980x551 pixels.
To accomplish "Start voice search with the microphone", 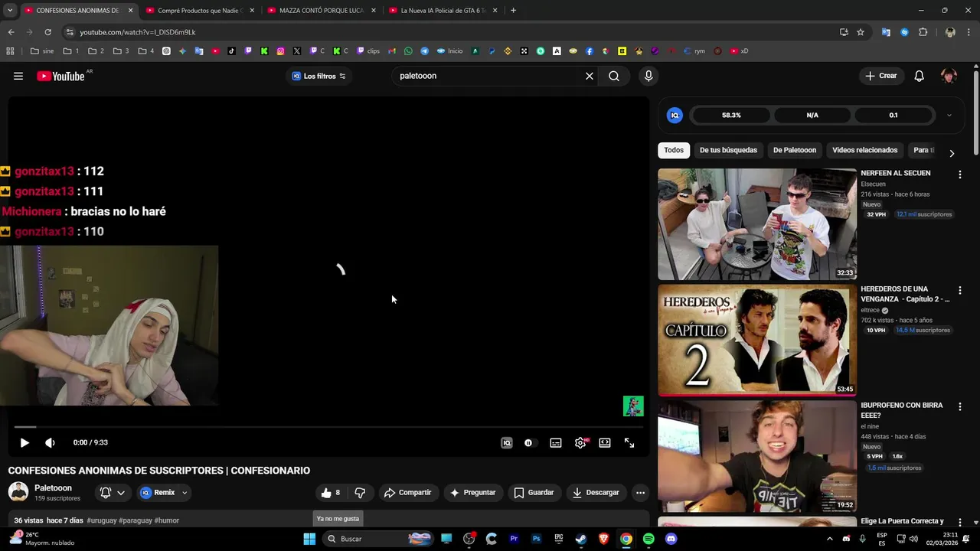I will (x=648, y=76).
